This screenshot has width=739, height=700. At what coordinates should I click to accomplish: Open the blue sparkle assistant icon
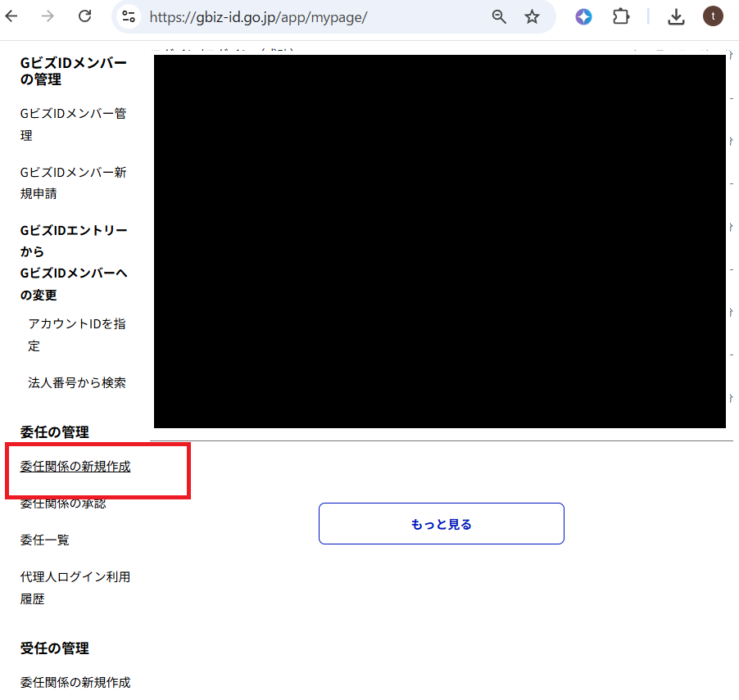pos(583,17)
